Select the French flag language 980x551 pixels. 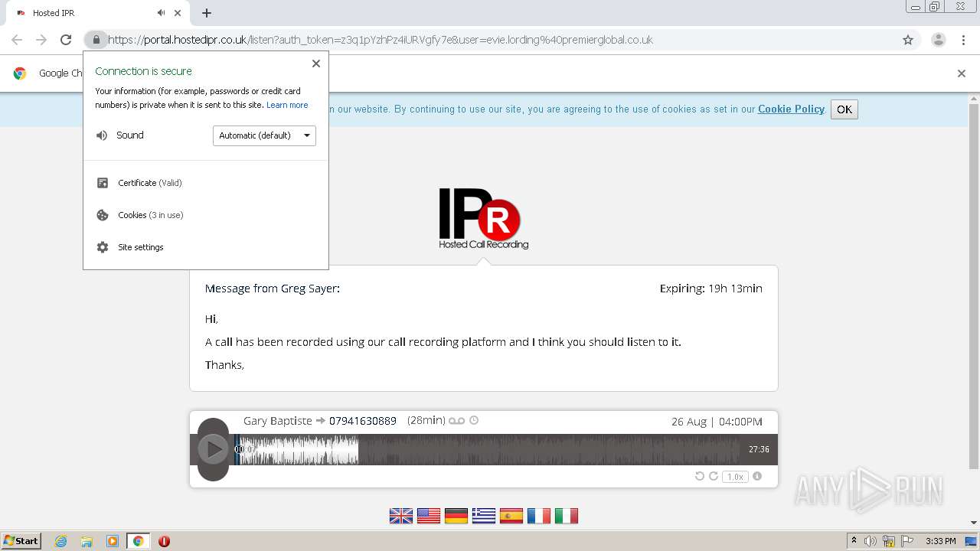(x=539, y=516)
